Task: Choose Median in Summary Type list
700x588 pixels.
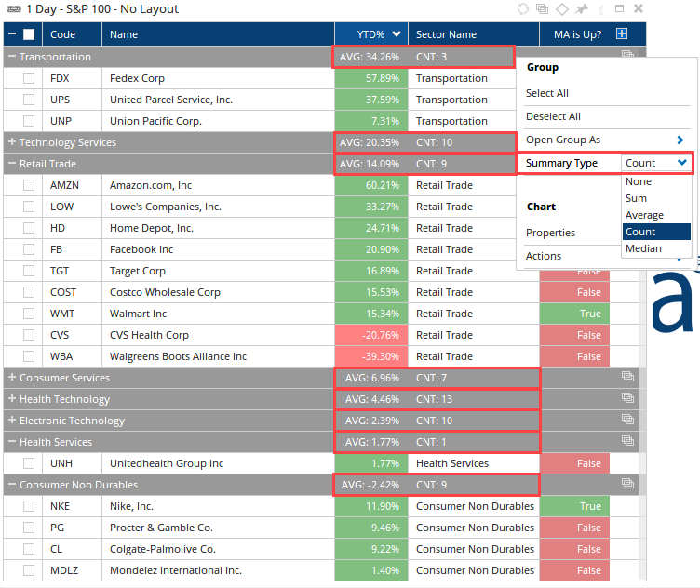Action: click(656, 248)
